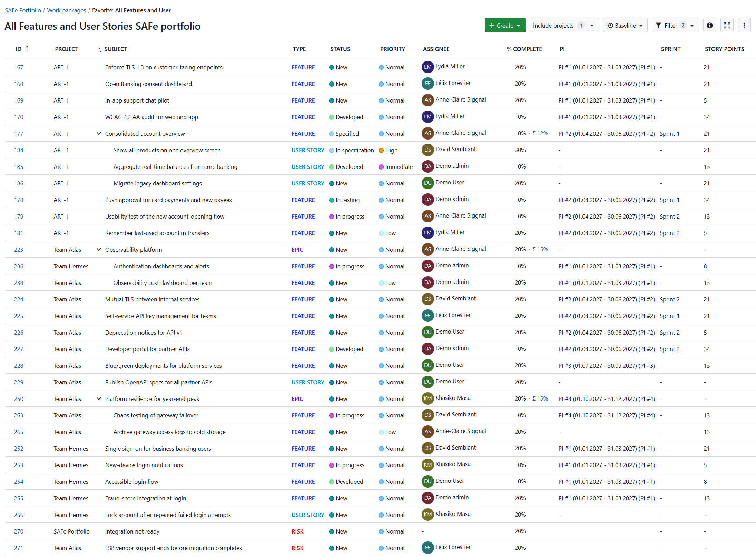This screenshot has height=557, width=756.
Task: Click Demo admin avatar in row 185
Action: (428, 166)
